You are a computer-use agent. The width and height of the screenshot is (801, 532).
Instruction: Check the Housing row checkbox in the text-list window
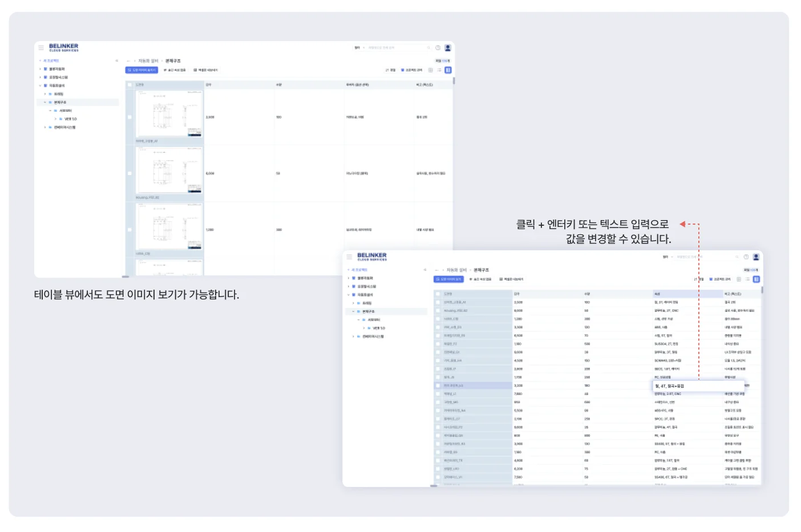pyautogui.click(x=438, y=311)
